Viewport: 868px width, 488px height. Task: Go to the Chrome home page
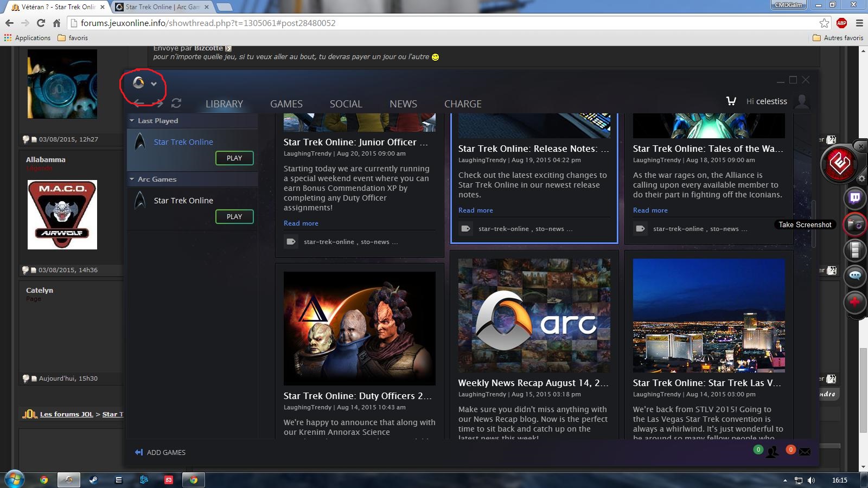tap(56, 23)
